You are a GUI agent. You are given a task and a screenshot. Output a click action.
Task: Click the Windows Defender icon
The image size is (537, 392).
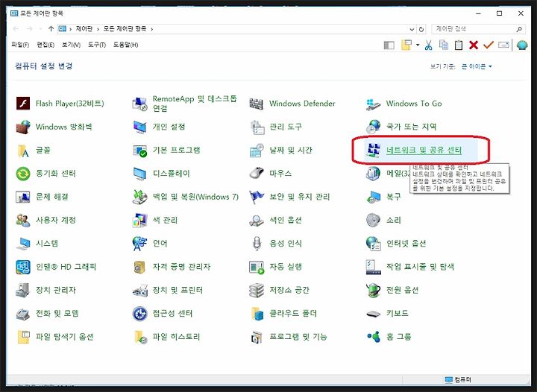click(257, 104)
